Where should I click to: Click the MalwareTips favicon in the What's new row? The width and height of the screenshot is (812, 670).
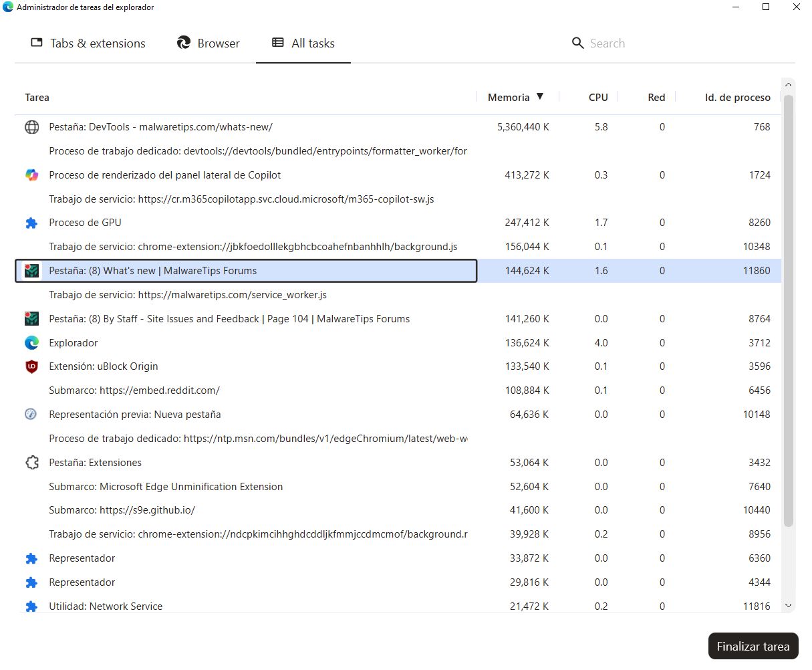pos(31,271)
